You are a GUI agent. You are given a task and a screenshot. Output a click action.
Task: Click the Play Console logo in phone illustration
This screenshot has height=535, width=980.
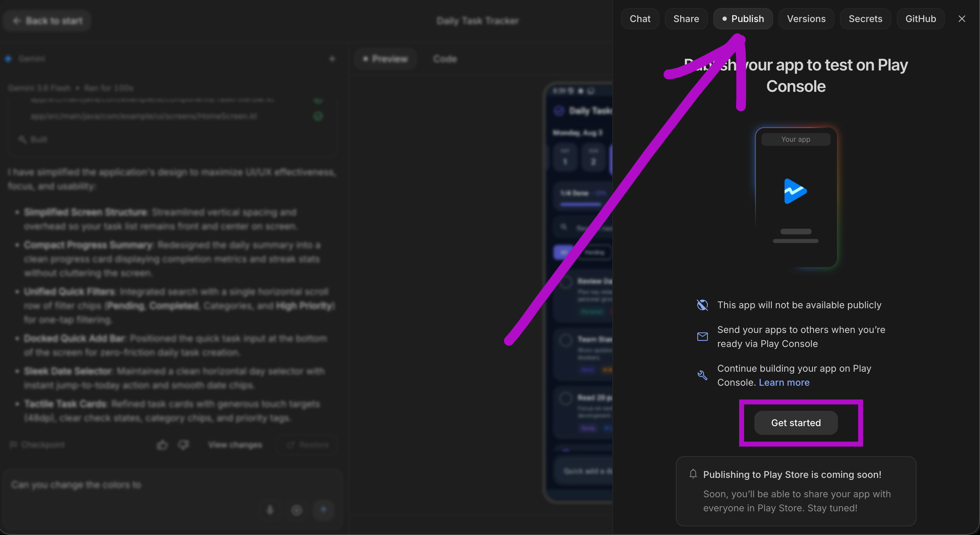point(795,191)
